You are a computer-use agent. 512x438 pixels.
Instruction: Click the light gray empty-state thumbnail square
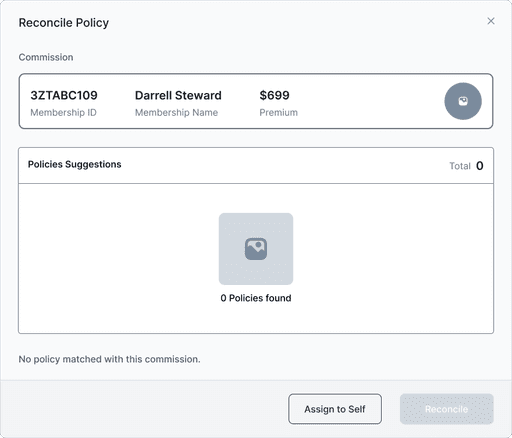point(256,249)
